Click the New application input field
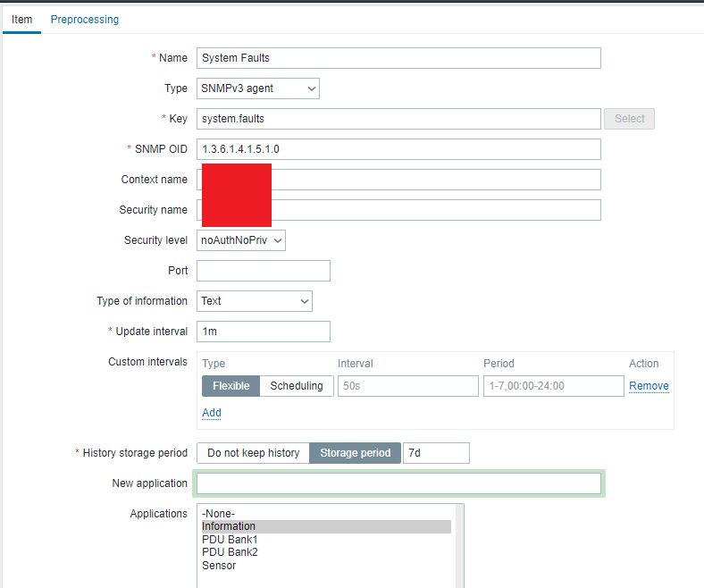The width and height of the screenshot is (704, 588). (398, 483)
